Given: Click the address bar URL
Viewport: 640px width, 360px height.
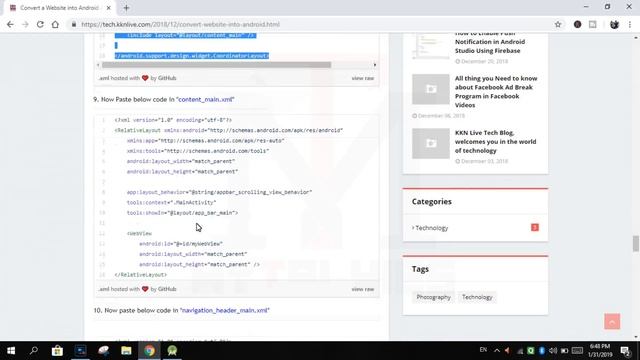Looking at the screenshot, I should click(x=180, y=24).
